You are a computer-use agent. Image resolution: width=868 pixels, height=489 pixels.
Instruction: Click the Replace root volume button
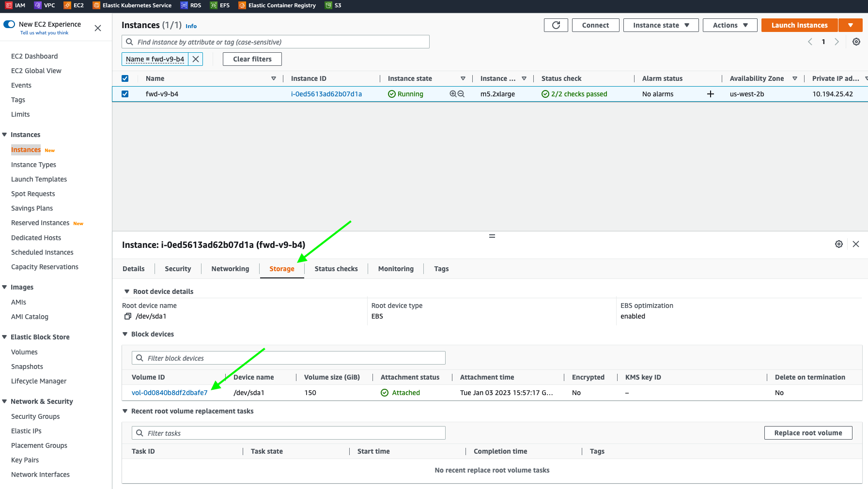(x=807, y=433)
